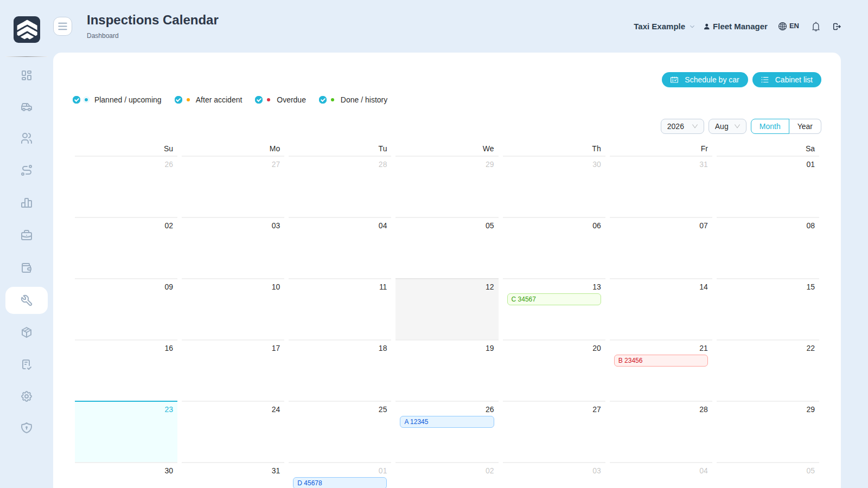The height and width of the screenshot is (488, 868).
Task: Open the drivers people icon in sidebar
Action: click(27, 139)
